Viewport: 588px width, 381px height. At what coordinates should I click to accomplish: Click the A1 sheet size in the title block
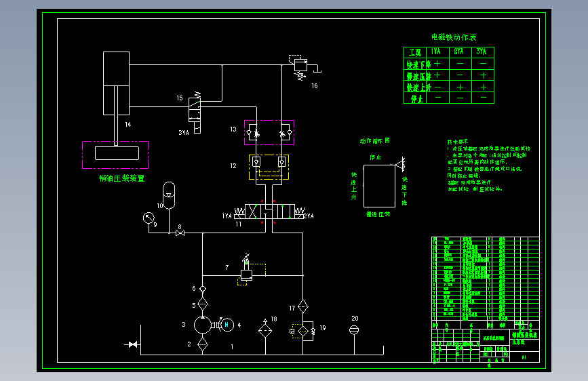pos(524,357)
